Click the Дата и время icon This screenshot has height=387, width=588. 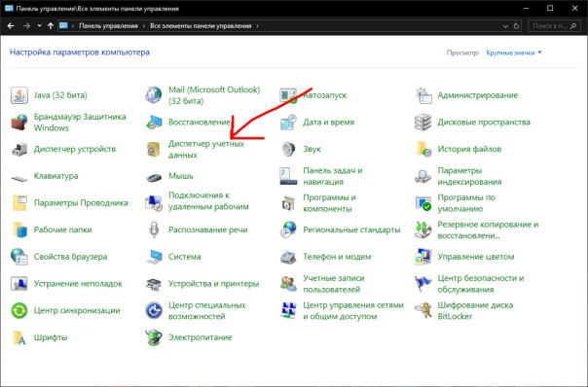(x=288, y=123)
